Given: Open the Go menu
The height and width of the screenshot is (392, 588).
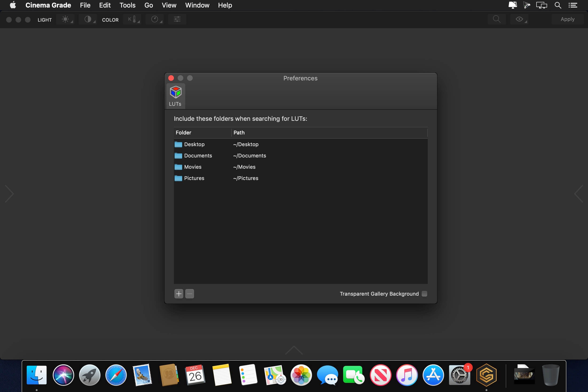Looking at the screenshot, I should (x=149, y=5).
